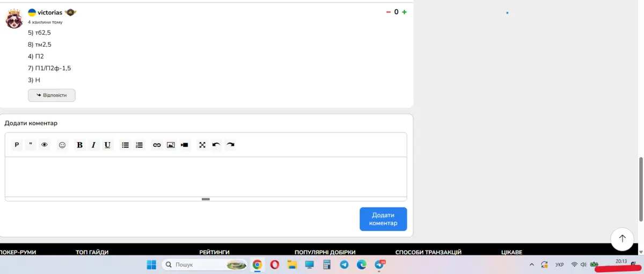
Task: Insert a numbered list
Action: click(x=139, y=145)
